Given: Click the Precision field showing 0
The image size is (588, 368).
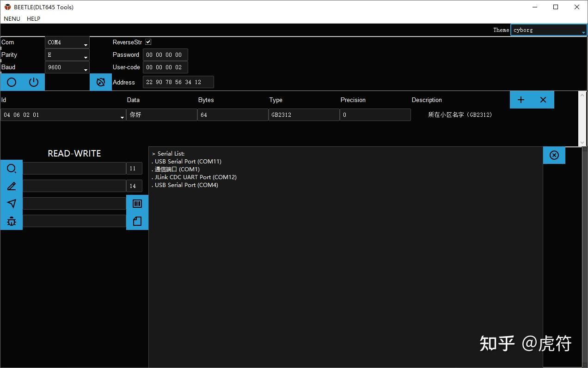Looking at the screenshot, I should pyautogui.click(x=375, y=115).
